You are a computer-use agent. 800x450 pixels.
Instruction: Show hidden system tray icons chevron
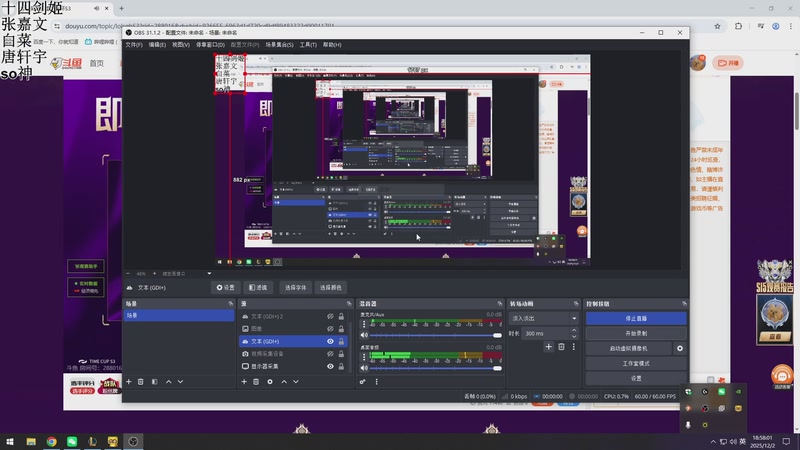[713, 441]
